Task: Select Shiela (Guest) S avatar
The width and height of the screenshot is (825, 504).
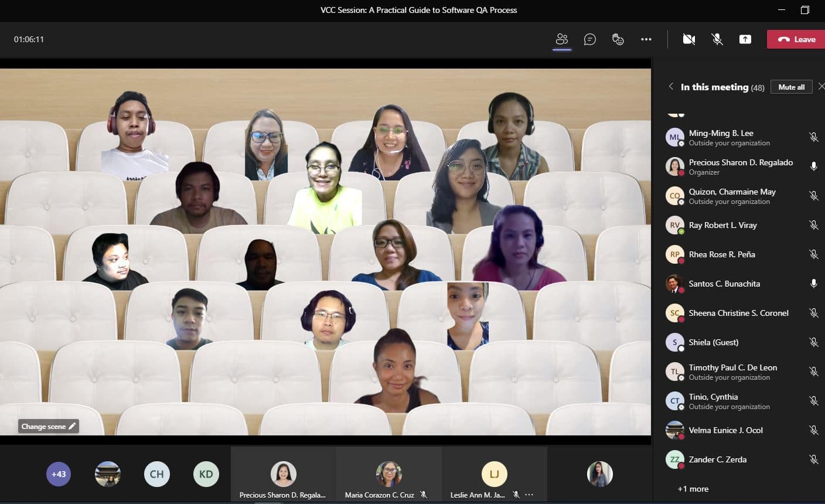Action: pyautogui.click(x=675, y=342)
